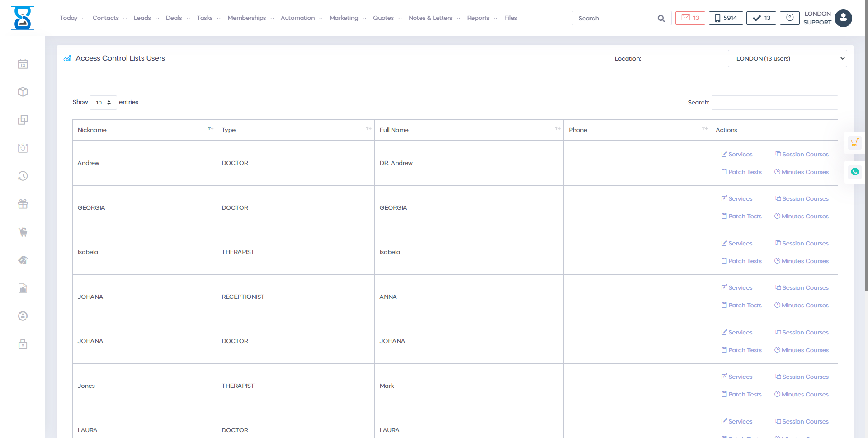Screen dimensions: 868x438
Task: Open the envelope messages counter showing 13
Action: point(690,18)
